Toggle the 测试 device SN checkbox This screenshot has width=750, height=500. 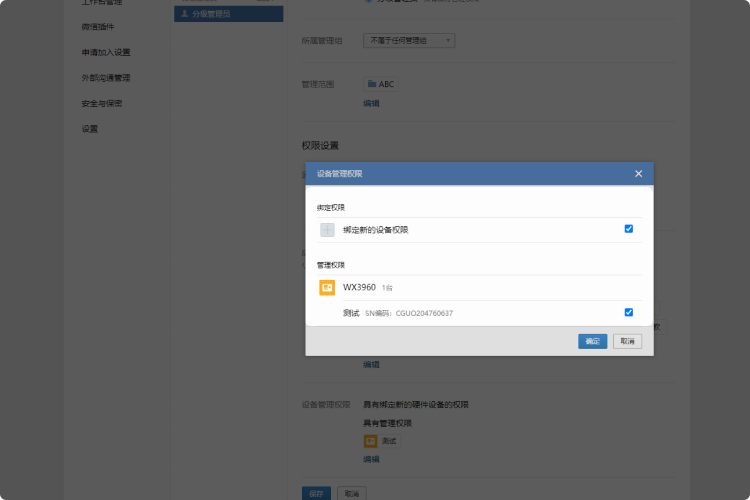629,312
